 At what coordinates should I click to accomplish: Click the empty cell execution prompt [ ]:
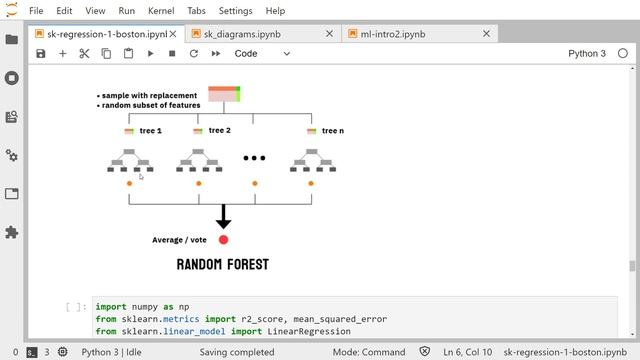point(76,307)
